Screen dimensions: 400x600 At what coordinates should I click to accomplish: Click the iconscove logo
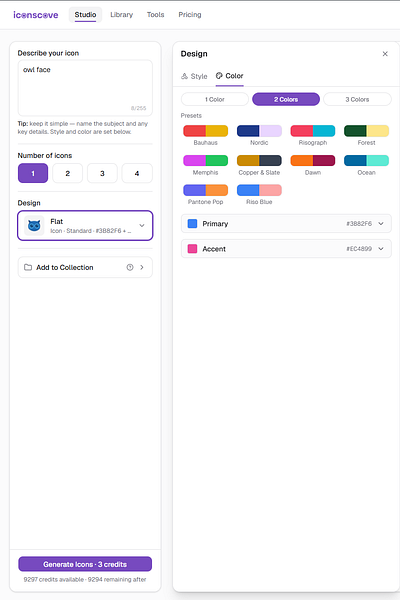coord(36,15)
